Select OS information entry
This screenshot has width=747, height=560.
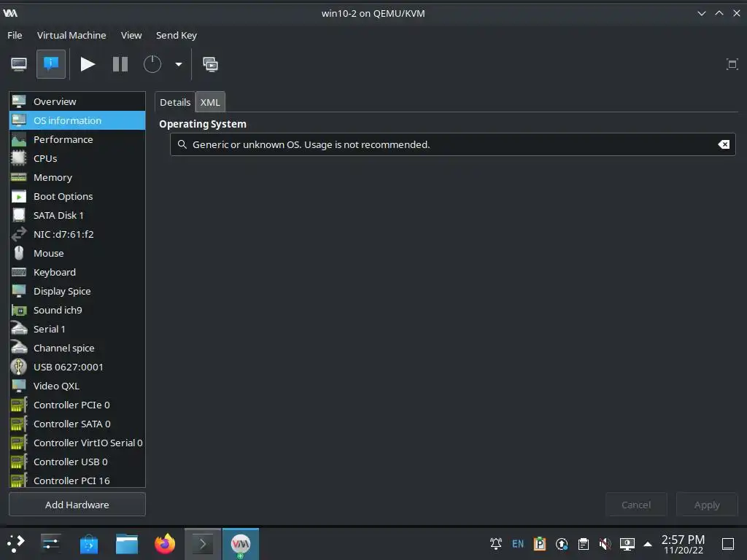click(77, 120)
